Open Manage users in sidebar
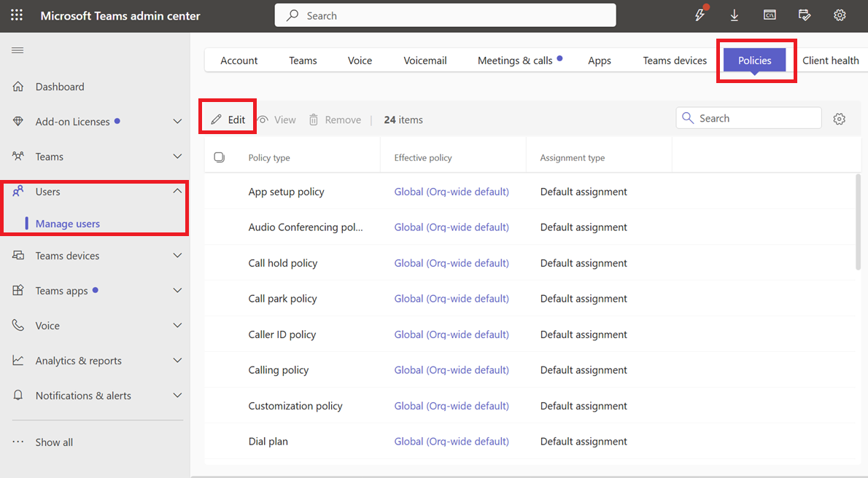868x478 pixels. 68,224
